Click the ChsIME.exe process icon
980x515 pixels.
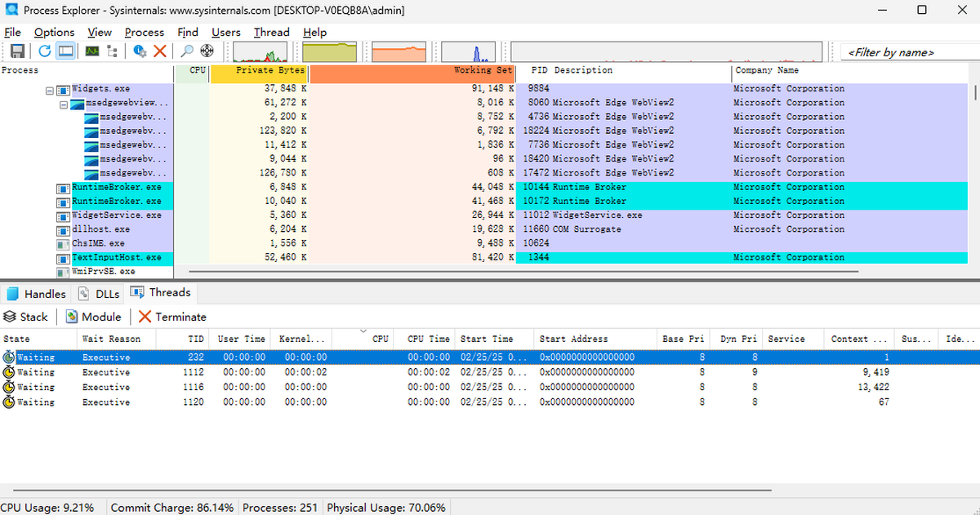[x=63, y=243]
